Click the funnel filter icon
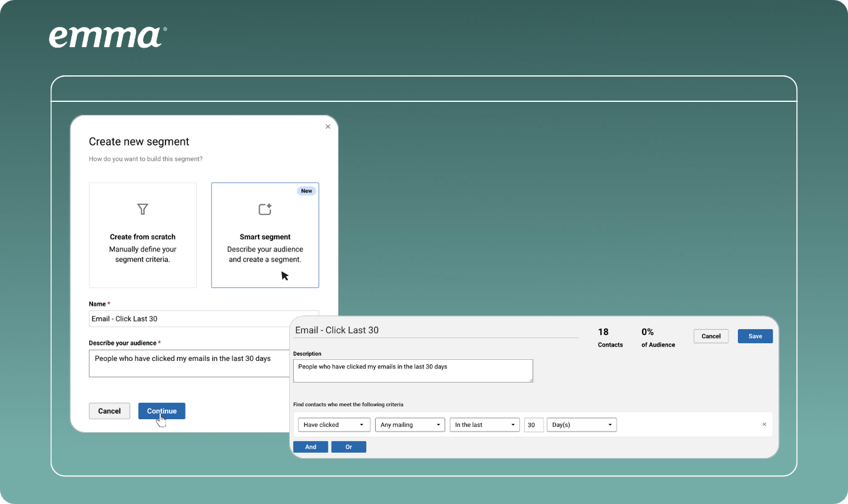848x504 pixels. [x=143, y=209]
